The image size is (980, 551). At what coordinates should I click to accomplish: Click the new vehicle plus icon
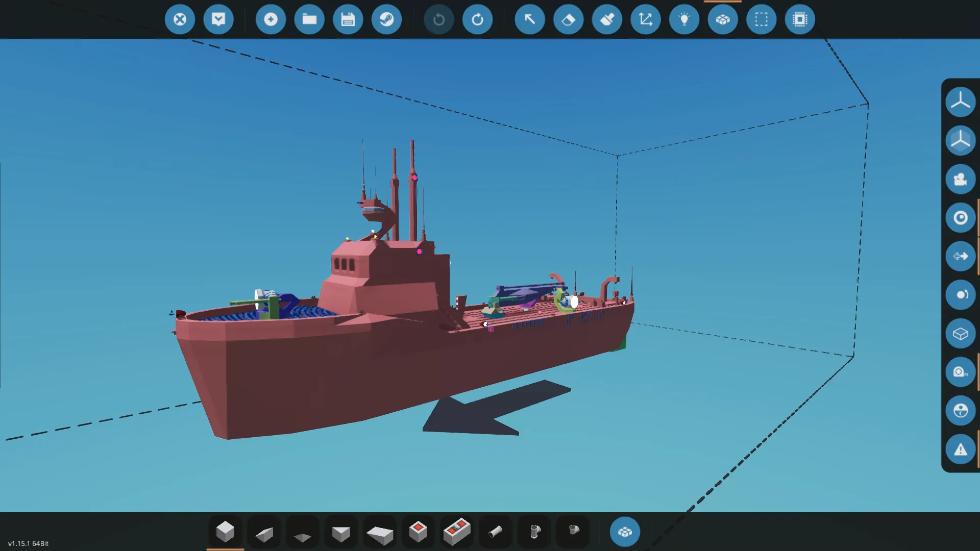point(271,19)
